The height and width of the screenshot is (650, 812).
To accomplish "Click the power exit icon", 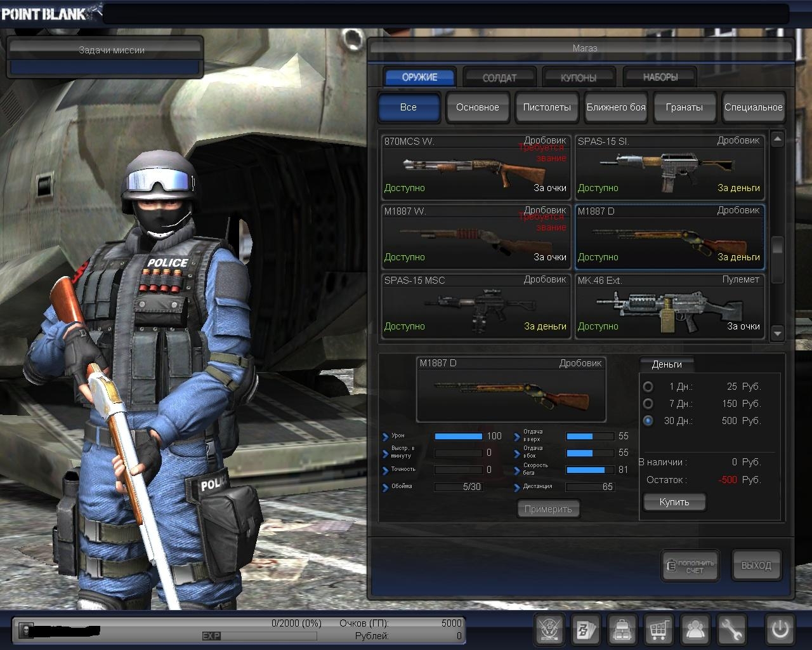I will [780, 630].
